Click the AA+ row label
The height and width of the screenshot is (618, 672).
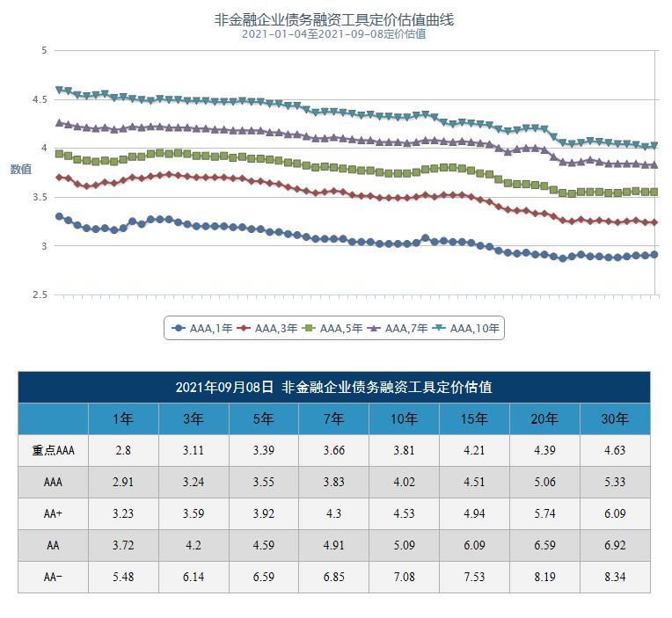[x=53, y=513]
